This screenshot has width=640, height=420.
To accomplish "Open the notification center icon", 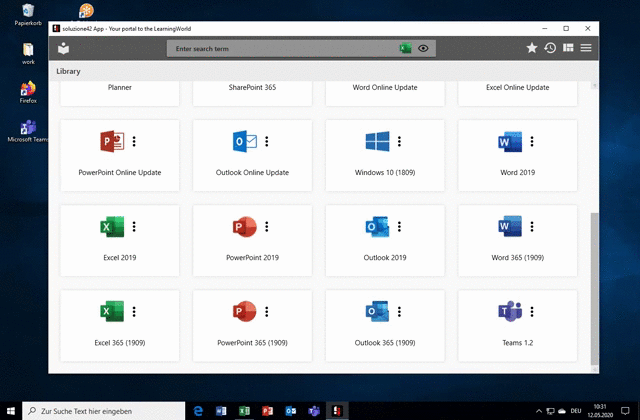I will 625,411.
